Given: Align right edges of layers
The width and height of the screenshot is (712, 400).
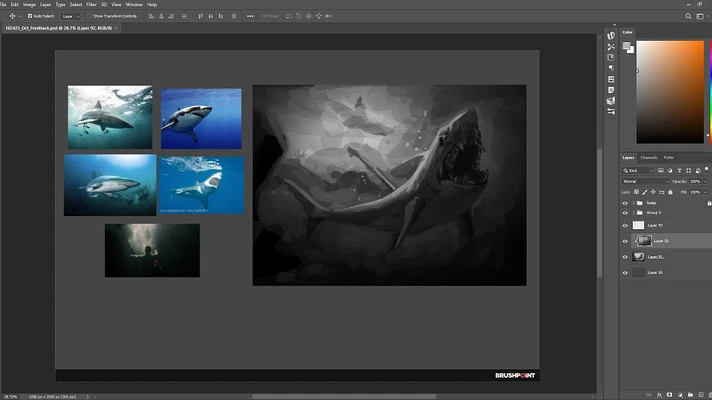Looking at the screenshot, I should click(x=171, y=16).
